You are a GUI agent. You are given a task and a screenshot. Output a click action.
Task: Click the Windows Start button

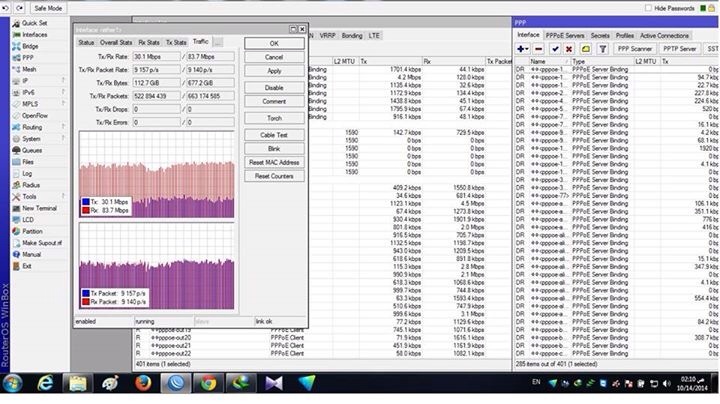pyautogui.click(x=12, y=383)
